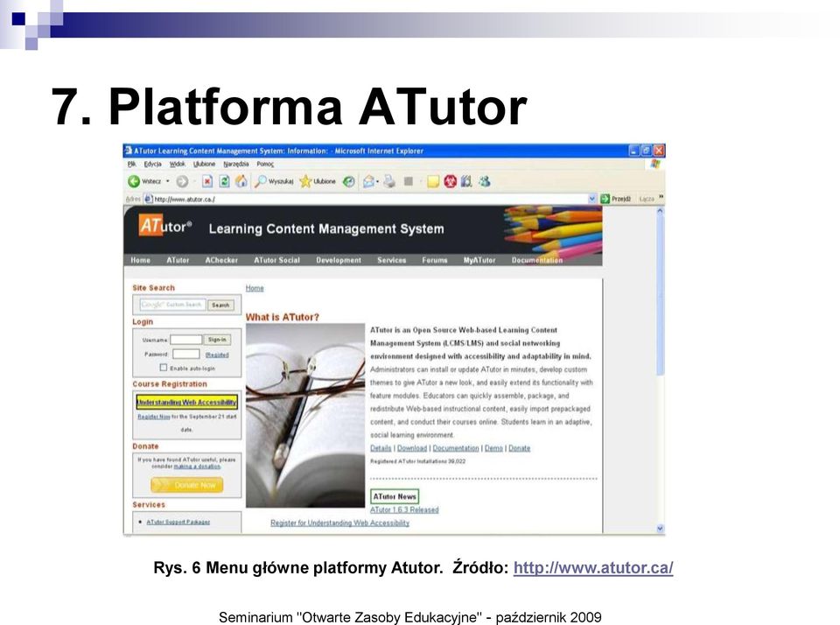Viewport: 840px width, 625px height.
Task: Open the Donate link under description
Action: tap(519, 448)
